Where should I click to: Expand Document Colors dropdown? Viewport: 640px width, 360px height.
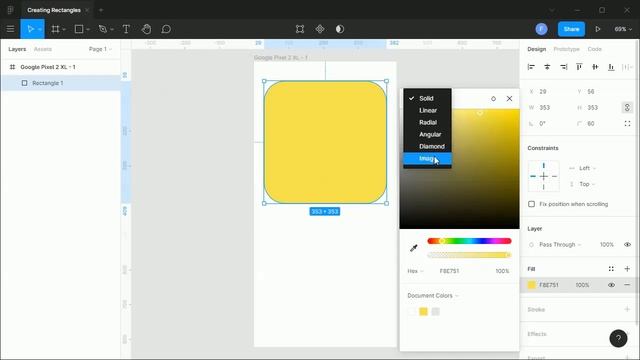click(x=433, y=296)
